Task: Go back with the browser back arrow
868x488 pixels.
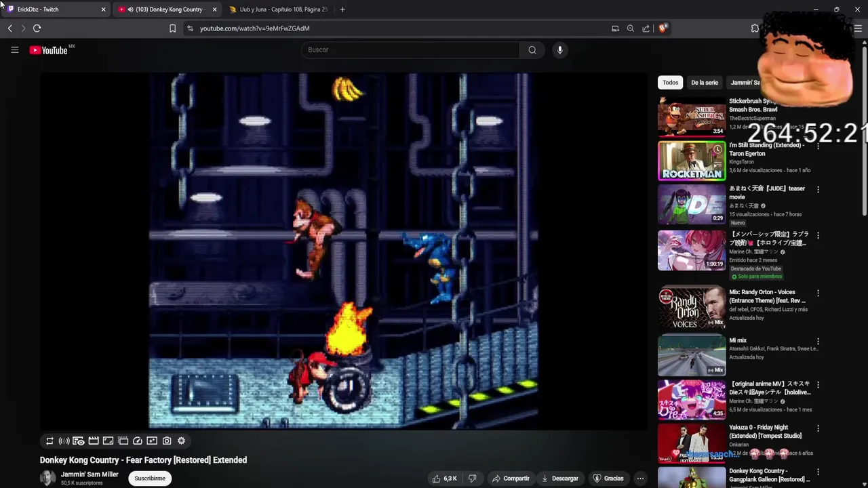Action: click(x=9, y=28)
